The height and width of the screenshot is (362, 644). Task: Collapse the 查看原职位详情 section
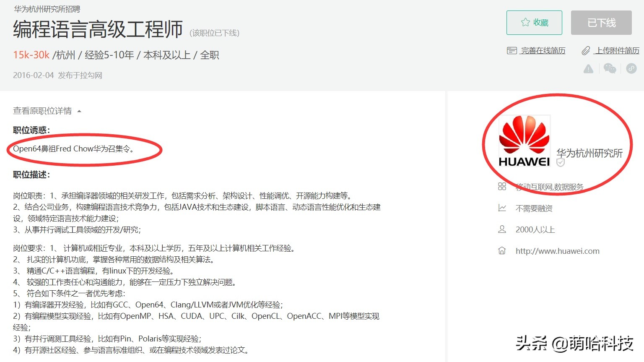click(x=43, y=111)
